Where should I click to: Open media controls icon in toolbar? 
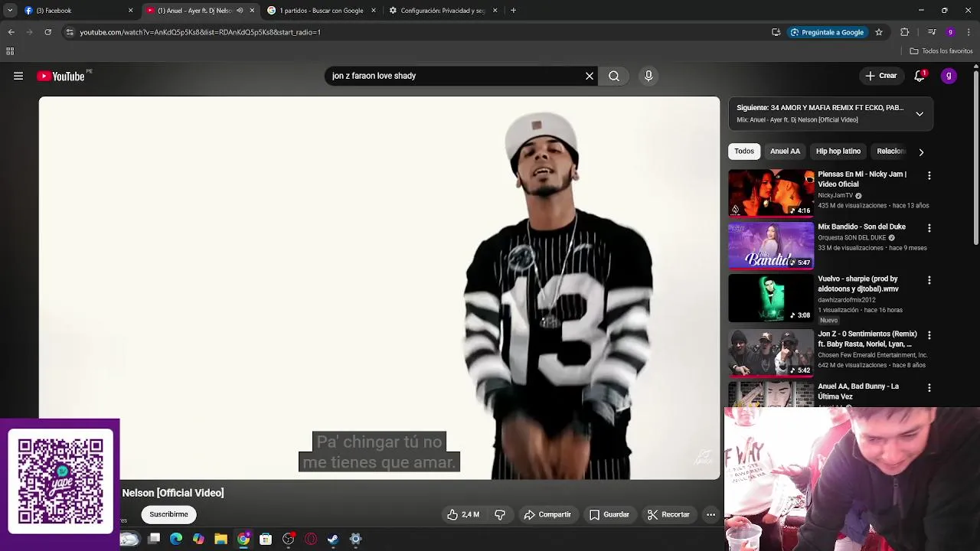pyautogui.click(x=932, y=32)
